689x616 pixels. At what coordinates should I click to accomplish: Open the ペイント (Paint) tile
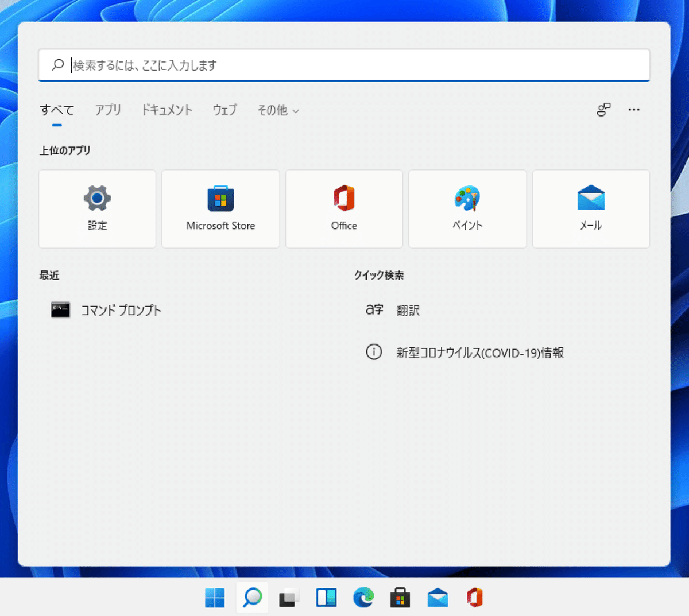pos(467,208)
